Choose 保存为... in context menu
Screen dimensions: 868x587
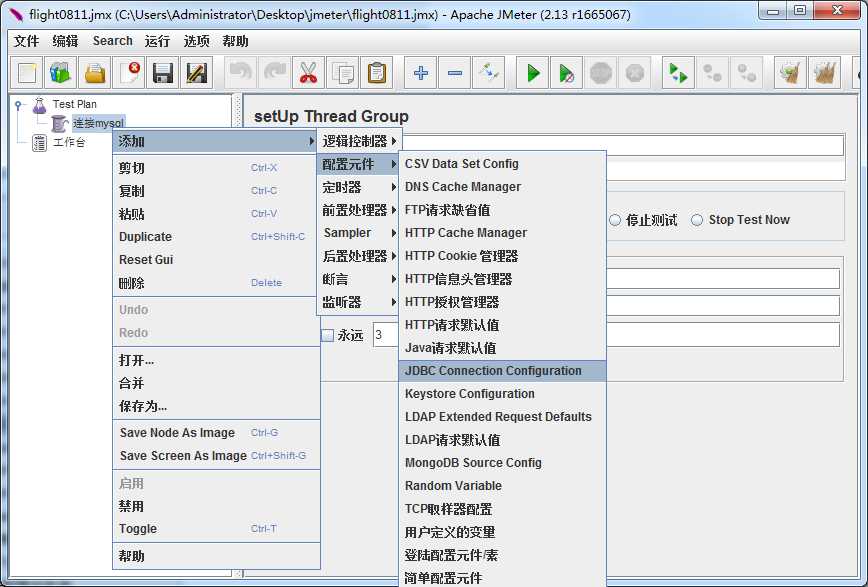[x=216, y=406]
